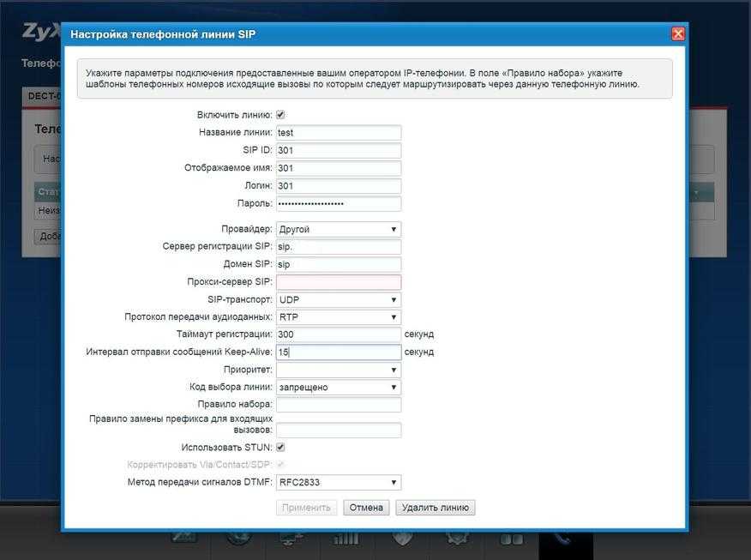
Task: Click the 'Отмена' button
Action: point(366,508)
